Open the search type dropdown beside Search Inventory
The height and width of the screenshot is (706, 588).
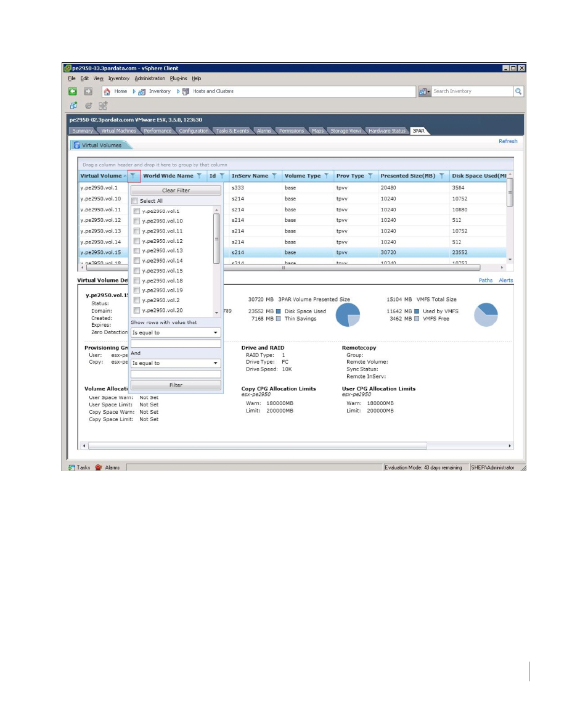[x=425, y=91]
